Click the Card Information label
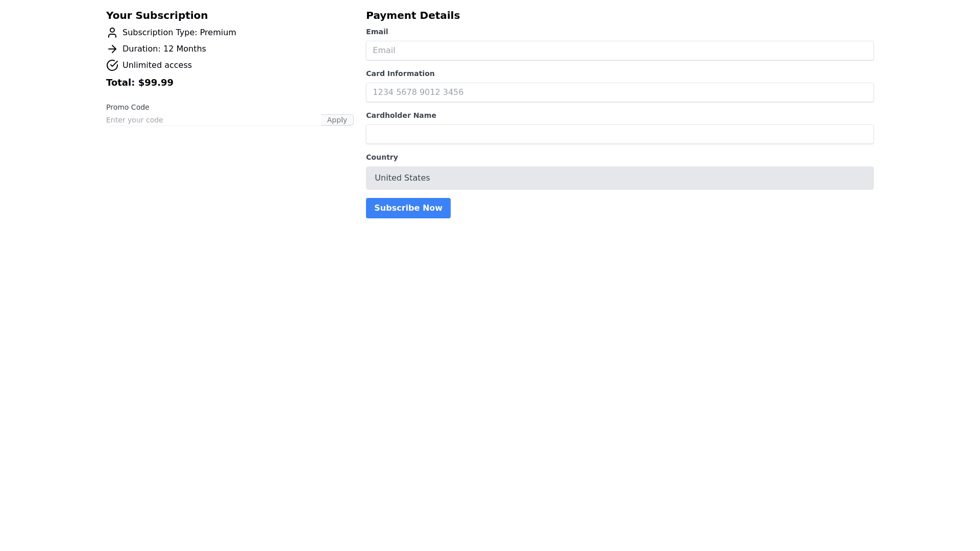The image size is (980, 551). (400, 73)
